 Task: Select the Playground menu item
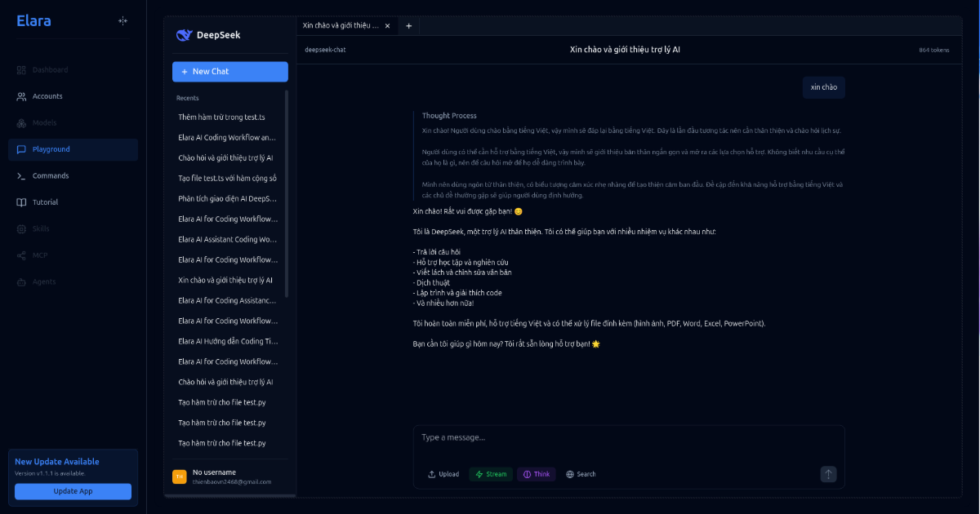51,149
